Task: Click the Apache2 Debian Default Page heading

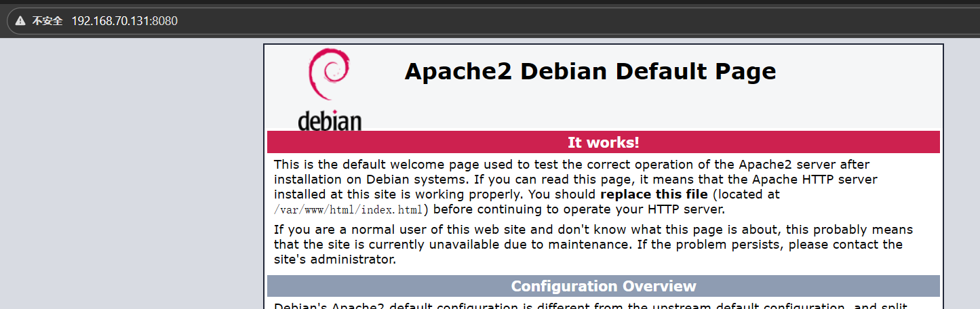Action: [590, 71]
